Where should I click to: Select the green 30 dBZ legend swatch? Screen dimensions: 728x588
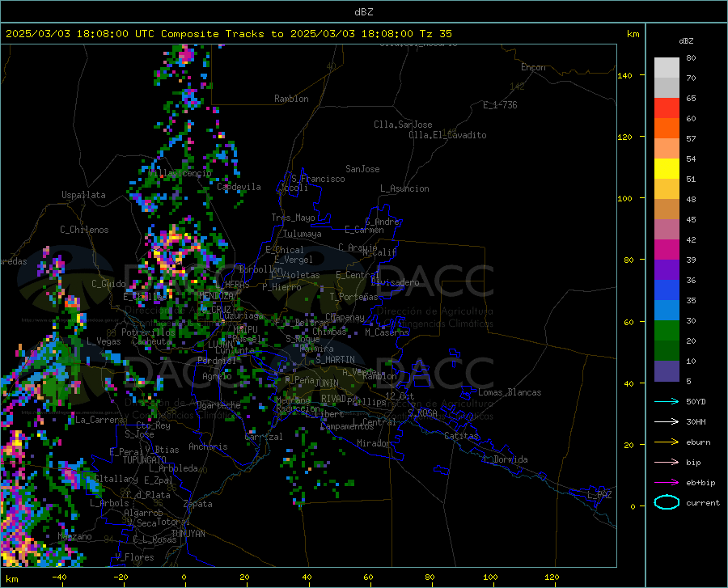[667, 331]
